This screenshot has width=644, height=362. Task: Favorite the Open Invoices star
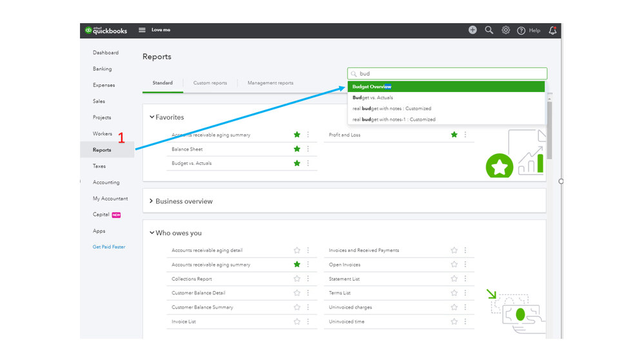coord(454,265)
